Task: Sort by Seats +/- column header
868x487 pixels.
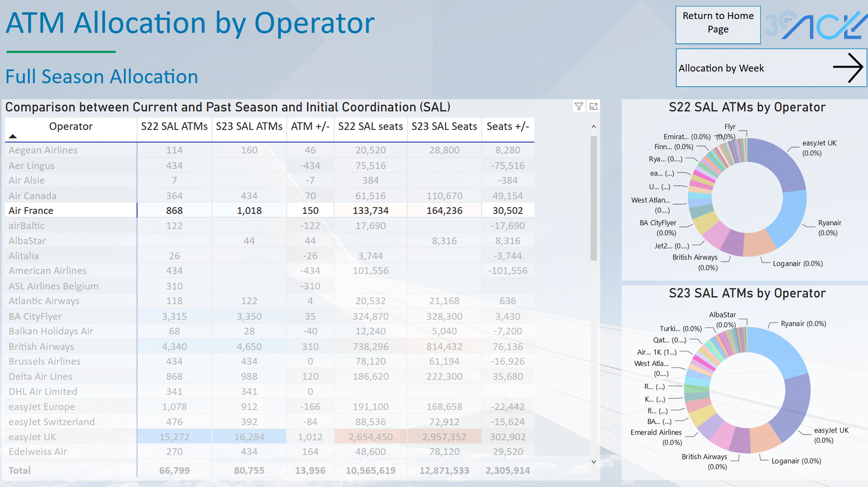Action: pyautogui.click(x=507, y=126)
